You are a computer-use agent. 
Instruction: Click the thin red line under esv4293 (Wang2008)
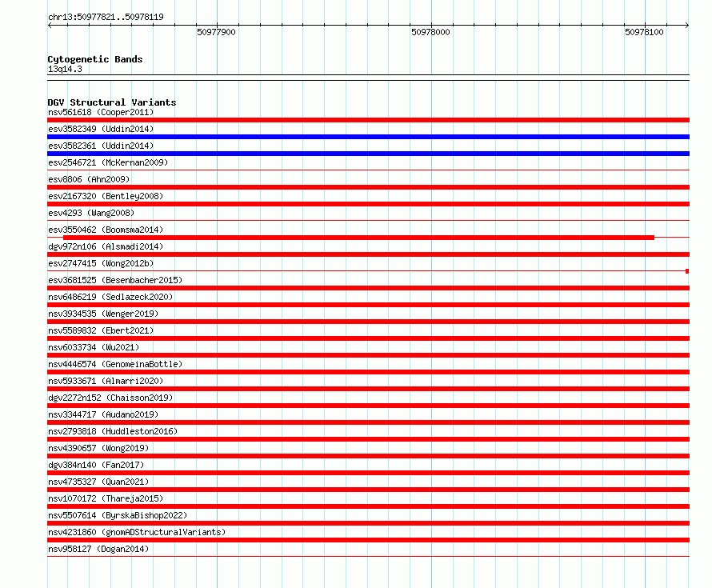(368, 220)
